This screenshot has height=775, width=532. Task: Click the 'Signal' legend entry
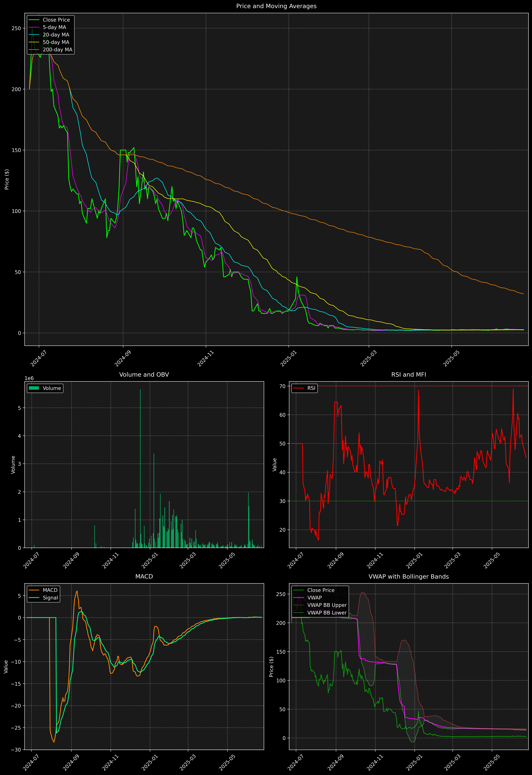(x=50, y=598)
